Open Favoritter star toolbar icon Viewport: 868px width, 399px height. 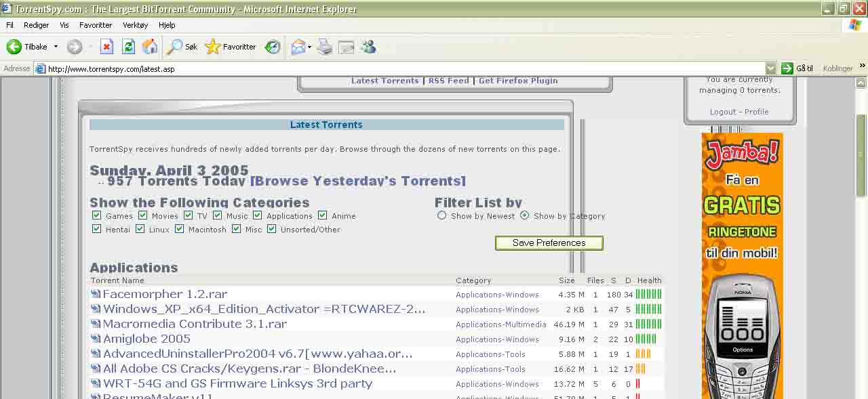(213, 47)
